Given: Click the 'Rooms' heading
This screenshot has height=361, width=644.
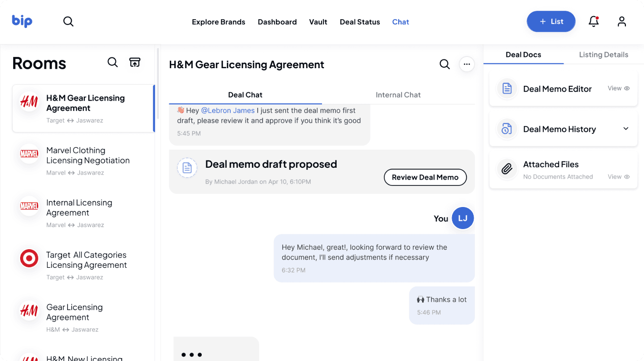Looking at the screenshot, I should 39,63.
